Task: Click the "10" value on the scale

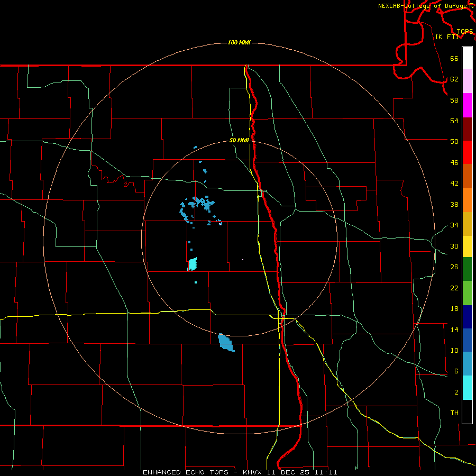Action: [454, 351]
